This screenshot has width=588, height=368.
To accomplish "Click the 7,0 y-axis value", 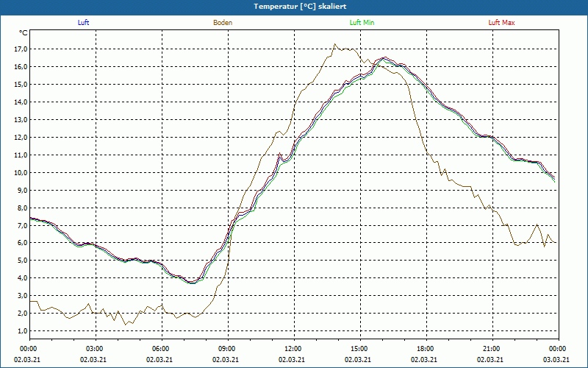I will point(23,226).
